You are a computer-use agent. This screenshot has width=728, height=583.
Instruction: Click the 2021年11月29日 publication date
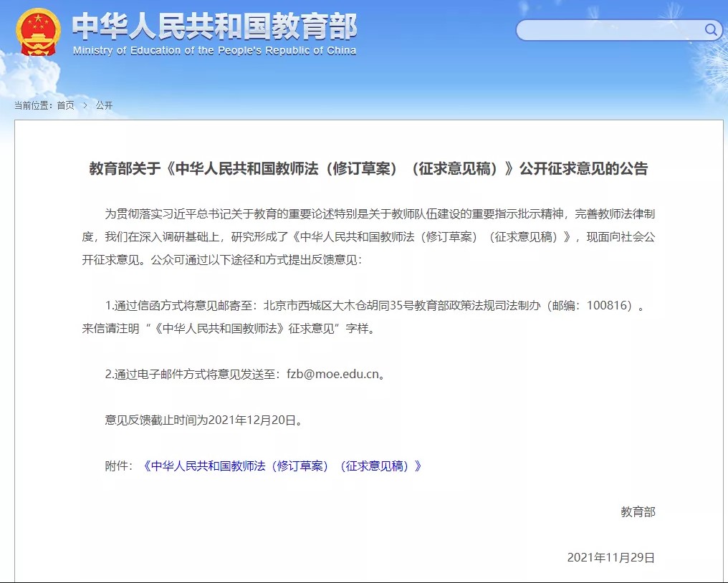point(610,558)
